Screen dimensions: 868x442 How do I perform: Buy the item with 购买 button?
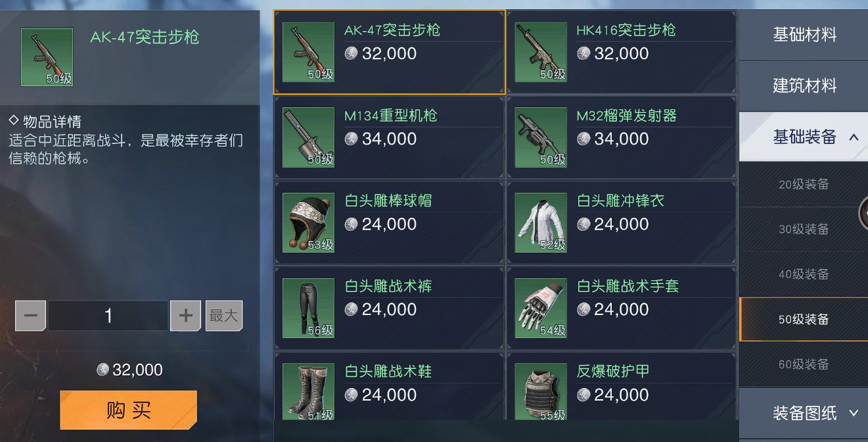pyautogui.click(x=129, y=410)
